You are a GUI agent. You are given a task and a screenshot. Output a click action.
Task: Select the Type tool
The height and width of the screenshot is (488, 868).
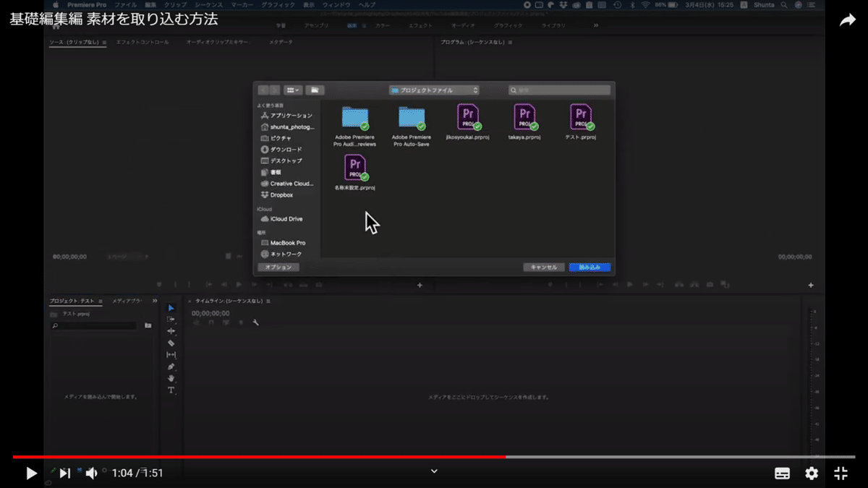coord(171,390)
